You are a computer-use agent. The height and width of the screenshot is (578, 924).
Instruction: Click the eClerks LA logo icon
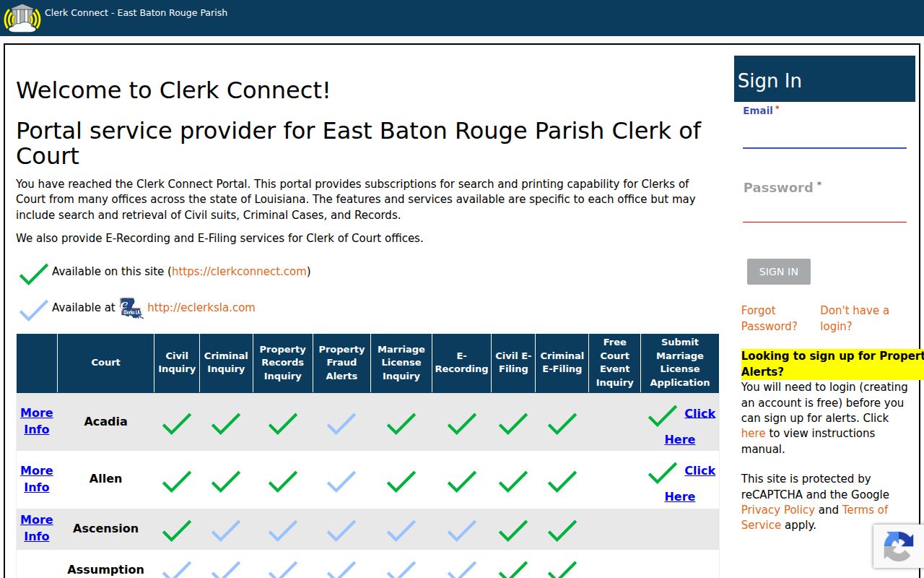[x=131, y=308]
